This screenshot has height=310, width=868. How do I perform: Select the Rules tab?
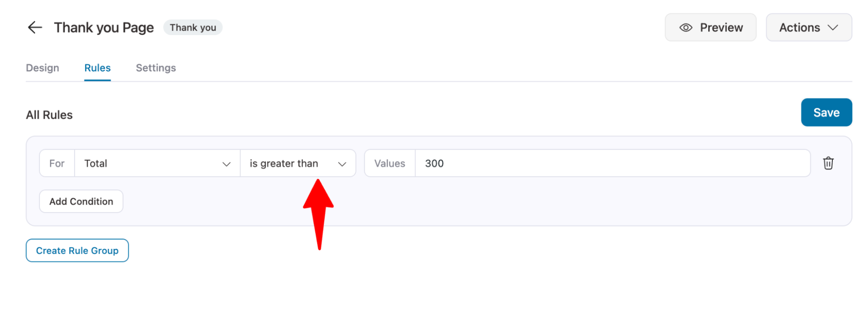point(97,68)
